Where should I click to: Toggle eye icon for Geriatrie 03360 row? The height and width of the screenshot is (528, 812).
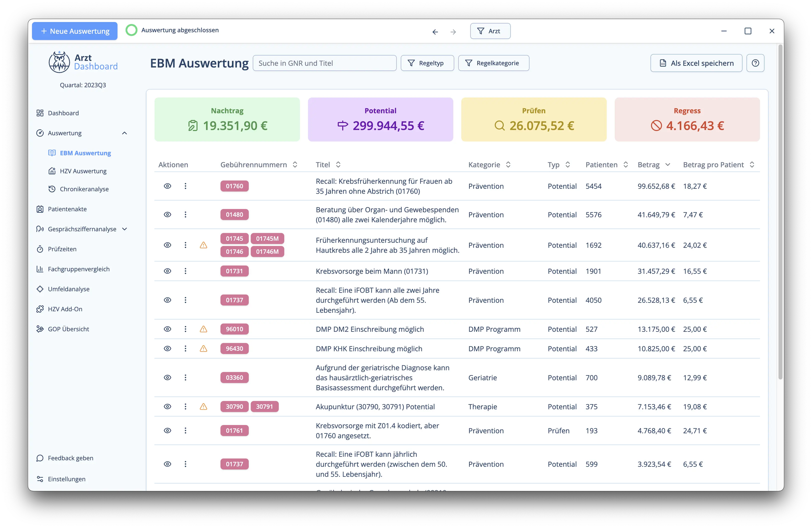[x=167, y=377]
